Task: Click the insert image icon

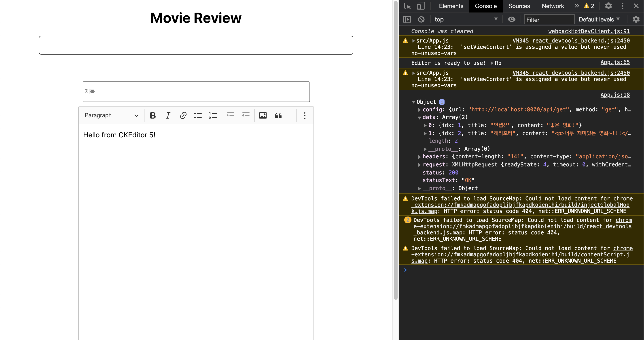Action: pos(263,115)
